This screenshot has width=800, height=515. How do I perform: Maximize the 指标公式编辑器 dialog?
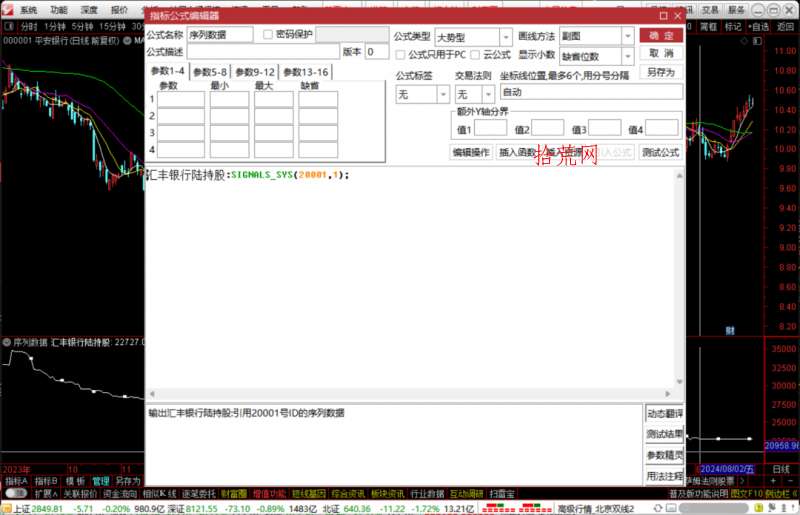pyautogui.click(x=663, y=16)
